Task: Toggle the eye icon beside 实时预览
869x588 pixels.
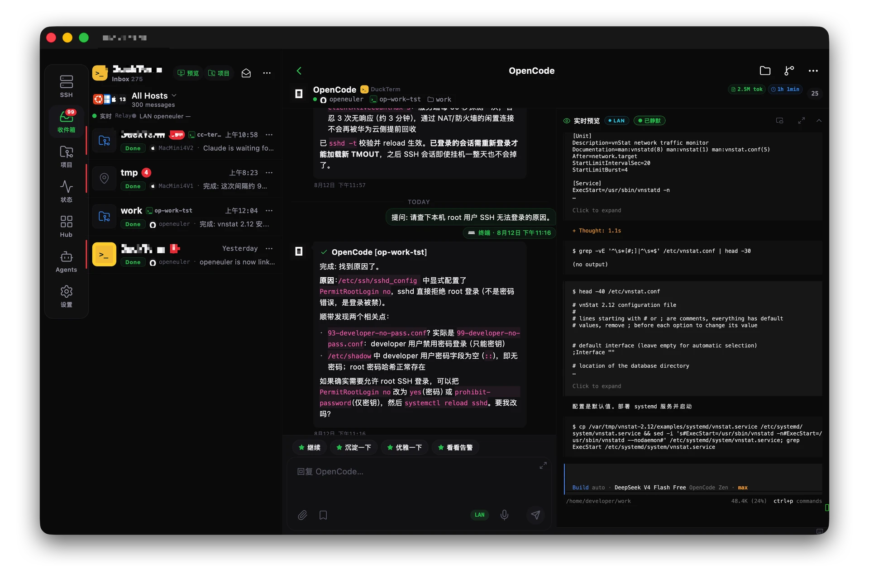Action: coord(567,121)
